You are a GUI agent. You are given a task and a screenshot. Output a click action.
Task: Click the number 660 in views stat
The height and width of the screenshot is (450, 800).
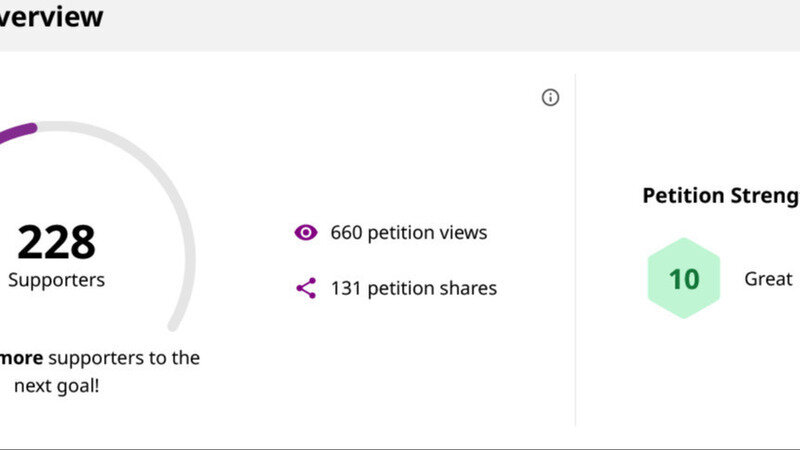346,233
